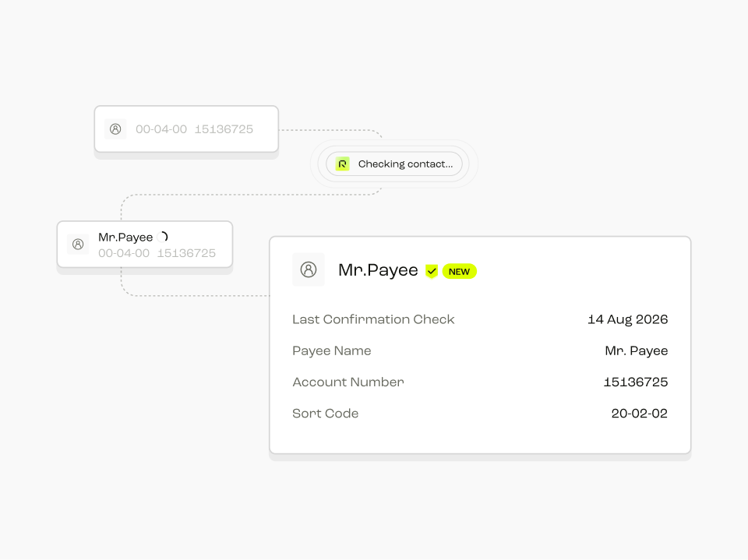Click the 20-02-02 sort code value
Screen dimensions: 748x560
coord(639,414)
